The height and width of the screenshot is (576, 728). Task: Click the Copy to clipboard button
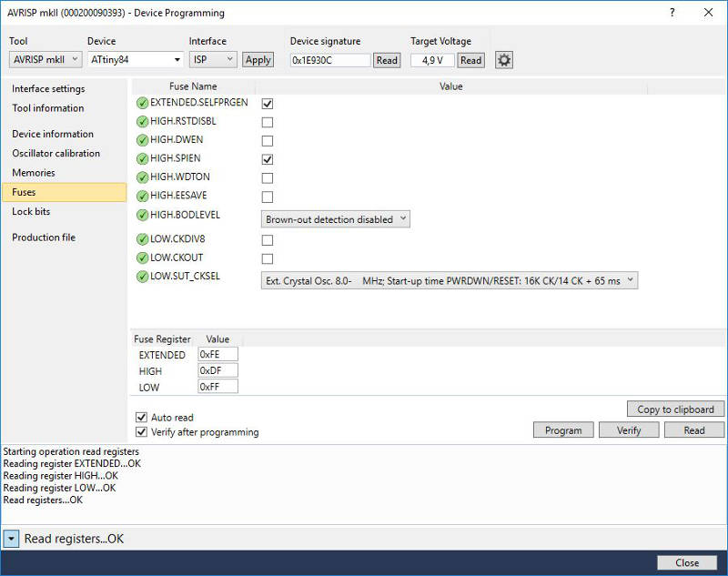[x=675, y=409]
